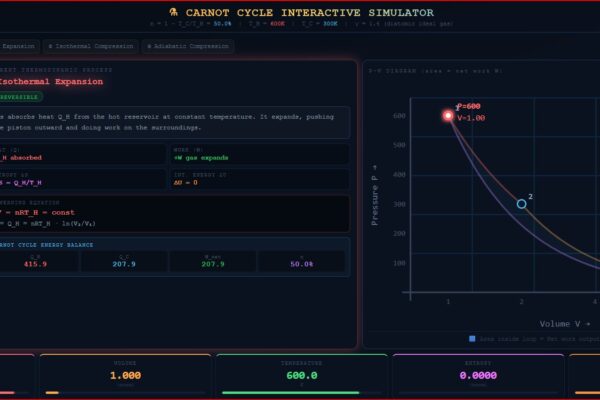Click the Temperature 600.0 readout card
The height and width of the screenshot is (400, 600).
click(301, 375)
